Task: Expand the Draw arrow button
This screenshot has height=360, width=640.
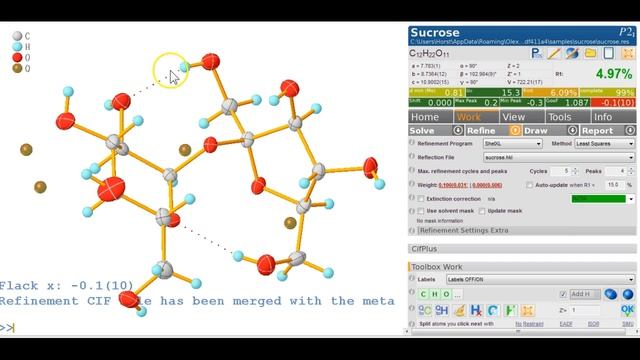Action: point(573,130)
